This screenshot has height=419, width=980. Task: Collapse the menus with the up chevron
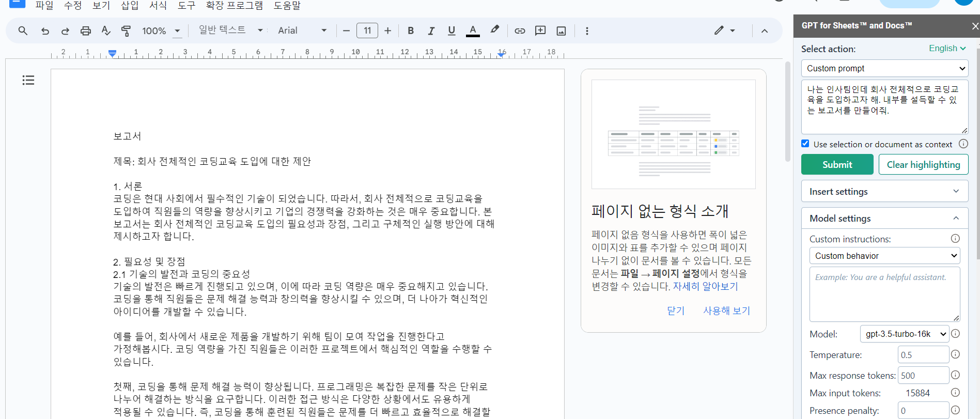pyautogui.click(x=765, y=31)
